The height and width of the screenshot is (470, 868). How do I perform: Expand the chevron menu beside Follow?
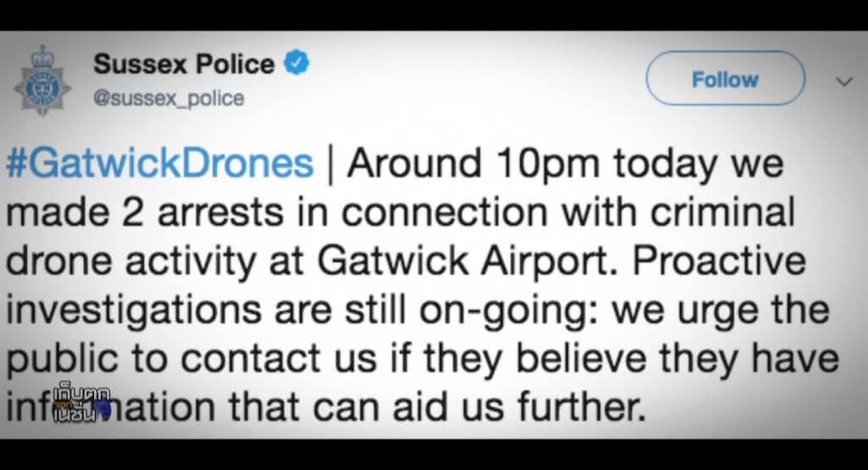pos(843,81)
